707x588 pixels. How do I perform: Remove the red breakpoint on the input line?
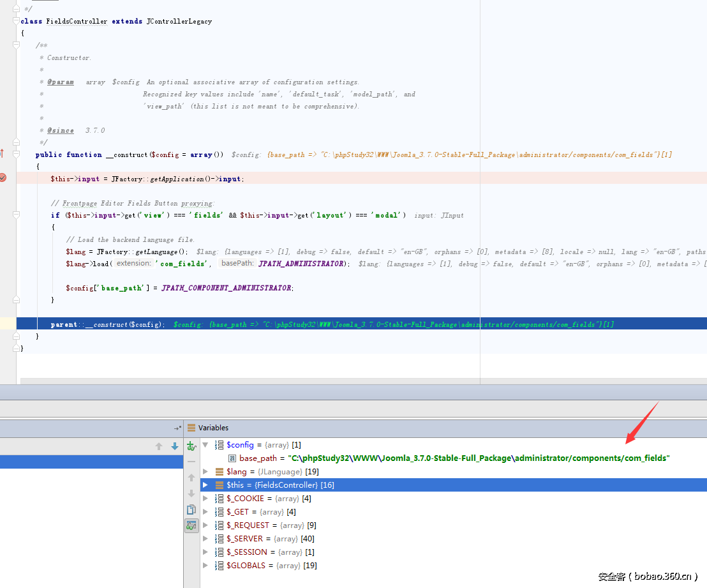coord(3,178)
